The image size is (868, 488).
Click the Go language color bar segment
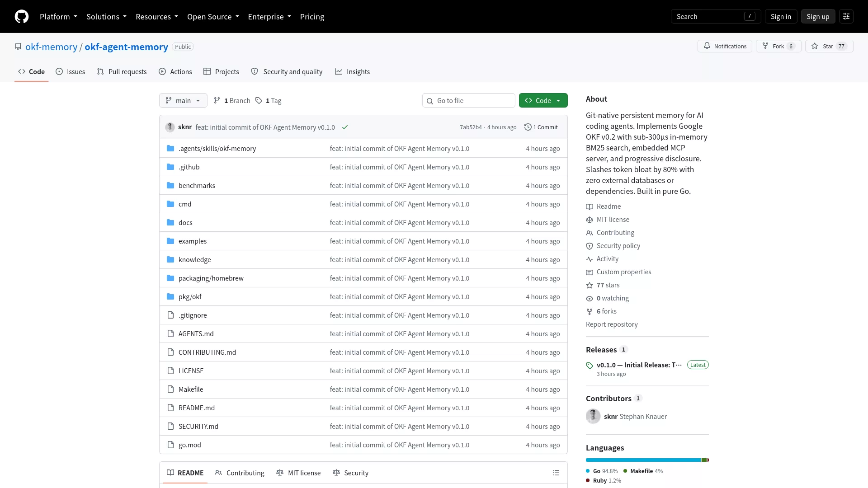point(643,460)
